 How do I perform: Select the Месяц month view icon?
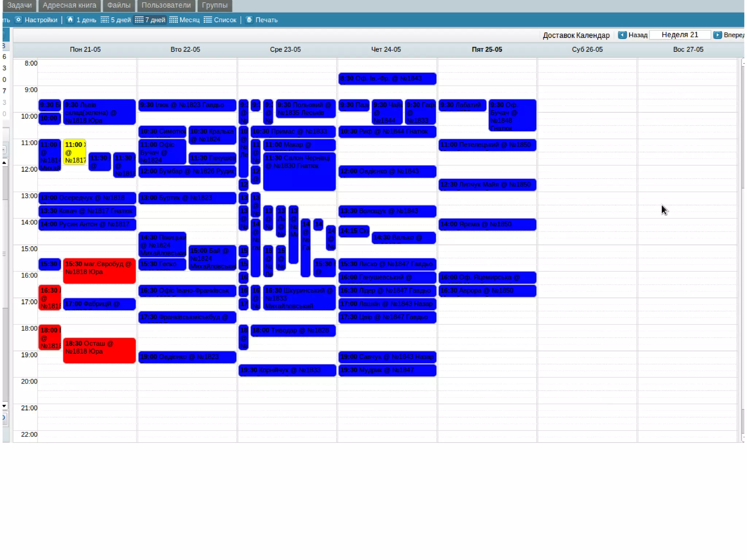click(174, 20)
